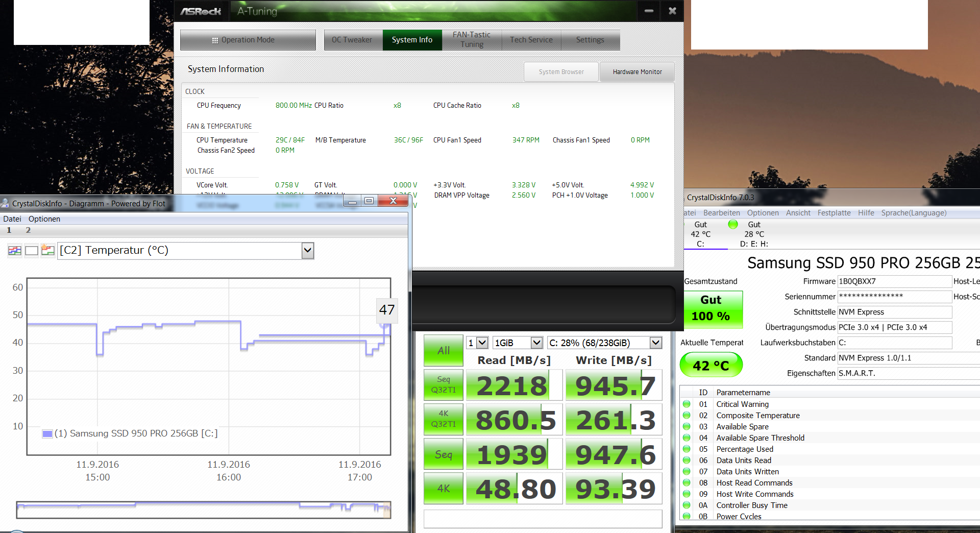Screen dimensions: 980x533
Task: Run the Seq Q32T1 benchmark
Action: click(x=444, y=384)
